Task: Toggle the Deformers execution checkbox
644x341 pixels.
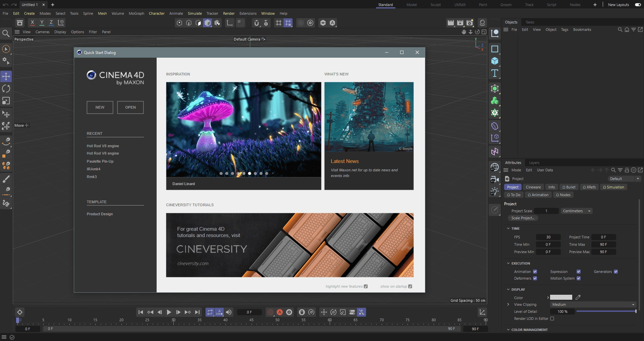Action: tap(535, 278)
